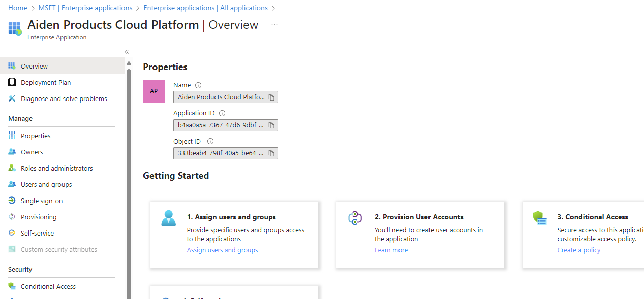Click the Diagnose and solve problems wrench icon
Viewport: 644px width, 299px height.
point(12,98)
